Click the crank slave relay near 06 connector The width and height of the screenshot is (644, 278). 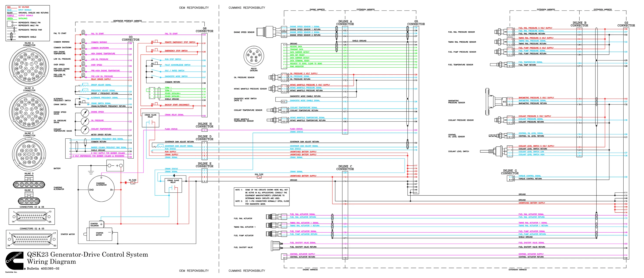[x=151, y=120]
